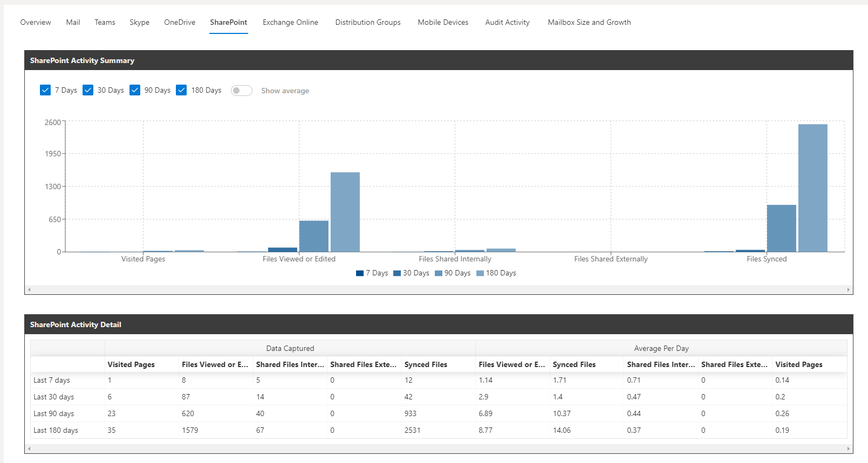Click chart scrollbar right arrow

tap(848, 290)
